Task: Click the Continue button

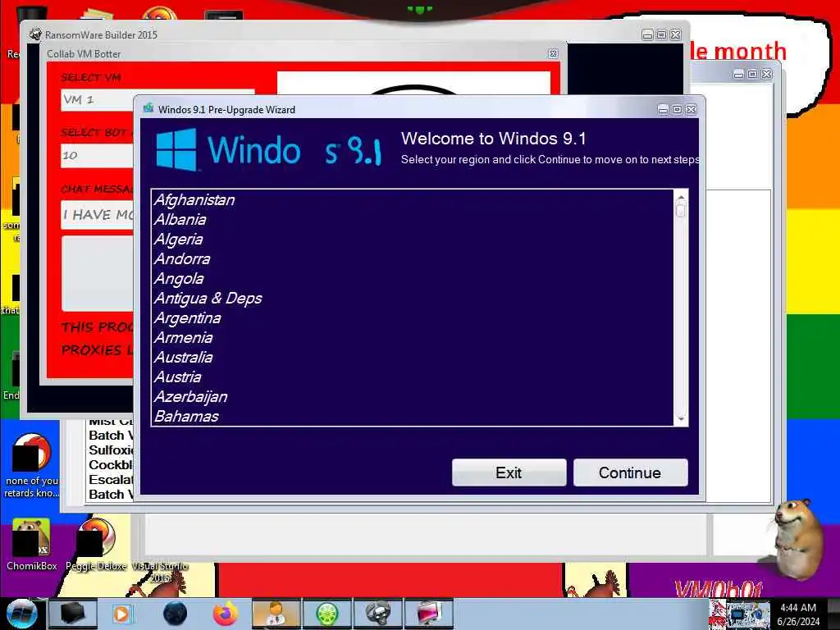Action: tap(630, 472)
